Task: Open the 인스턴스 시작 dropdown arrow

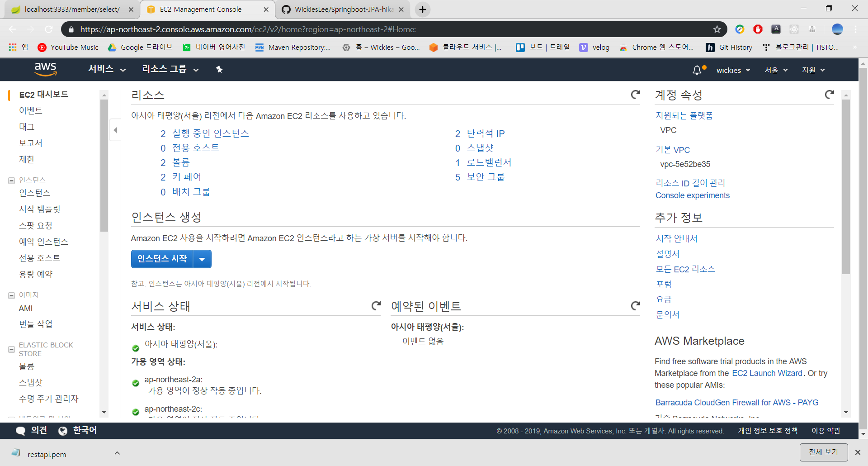Action: pos(202,259)
